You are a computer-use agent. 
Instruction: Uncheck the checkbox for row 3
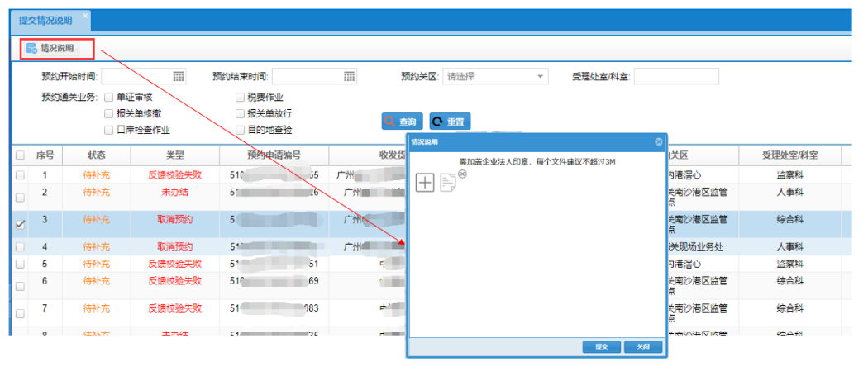point(20,224)
